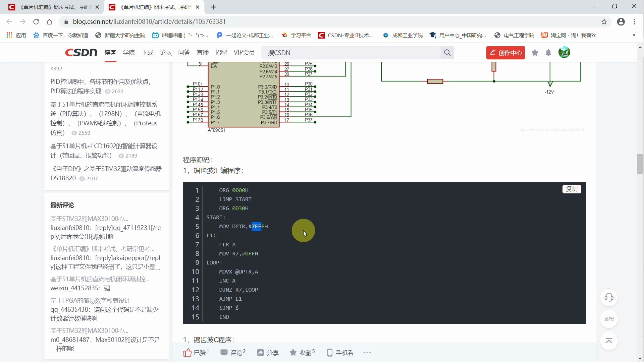
Task: Open the share option below the article
Action: pos(268,353)
